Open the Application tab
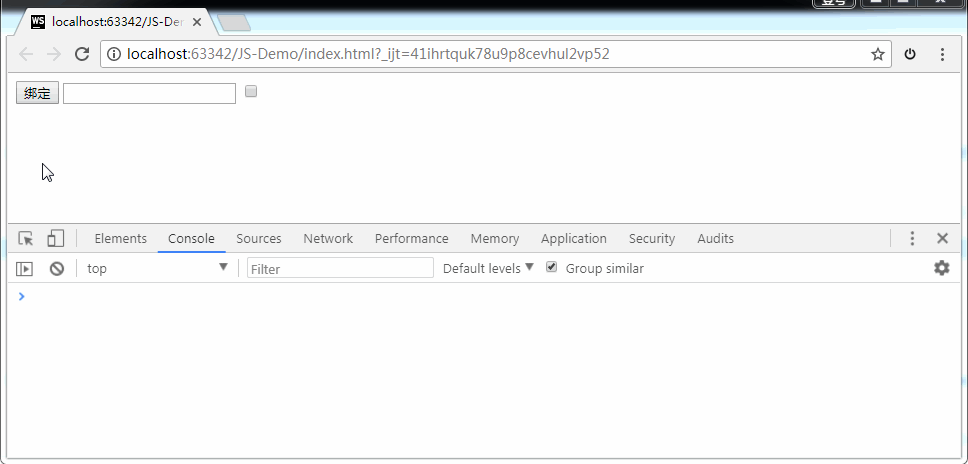 click(574, 238)
